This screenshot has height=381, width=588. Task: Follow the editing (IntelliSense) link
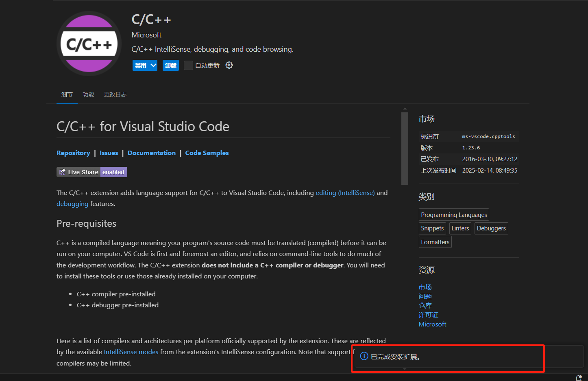click(x=345, y=193)
